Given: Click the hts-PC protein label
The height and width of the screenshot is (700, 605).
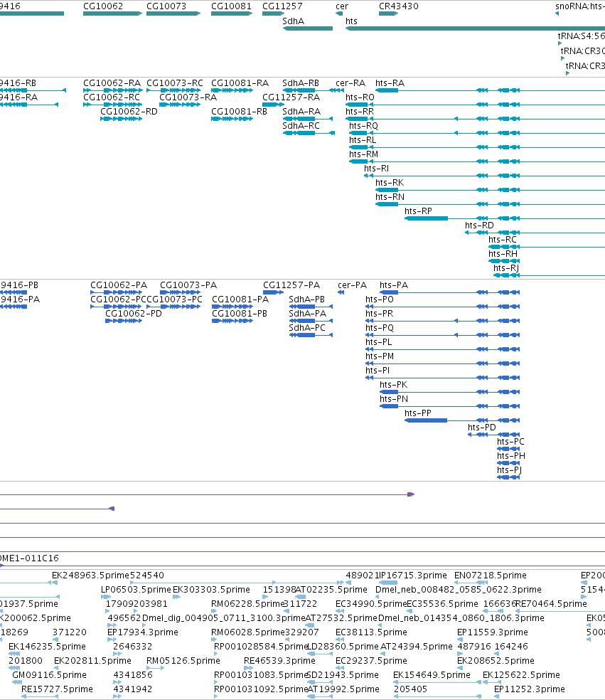Looking at the screenshot, I should tap(511, 442).
